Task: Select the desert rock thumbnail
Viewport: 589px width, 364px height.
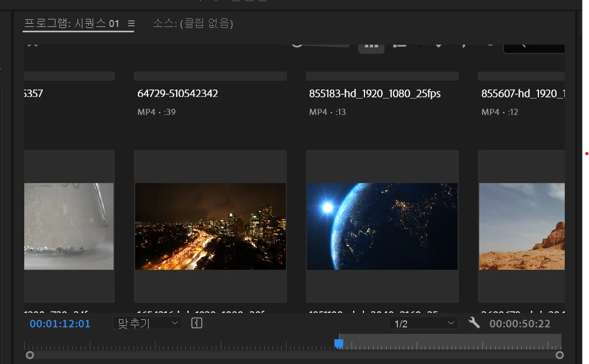Action: (522, 226)
